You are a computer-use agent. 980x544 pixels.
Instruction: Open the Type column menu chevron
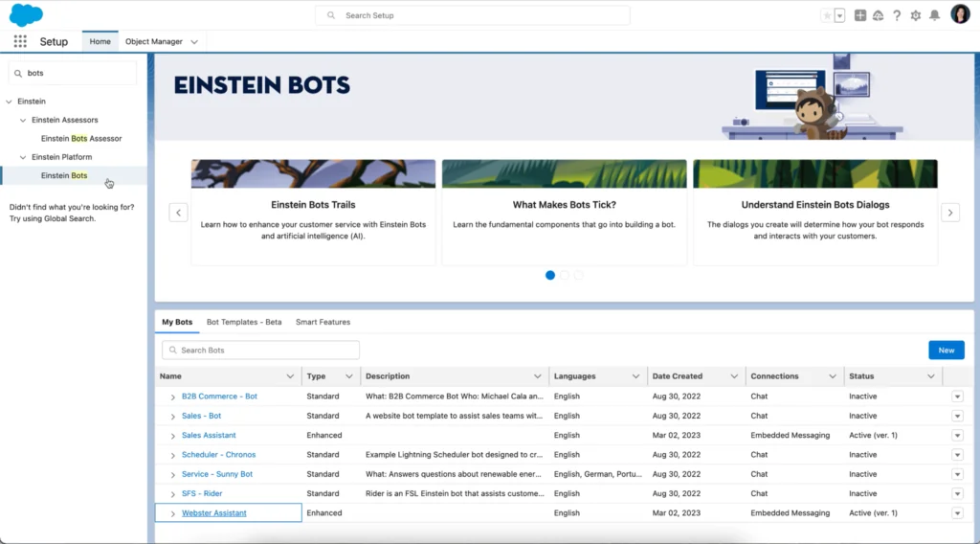point(348,376)
